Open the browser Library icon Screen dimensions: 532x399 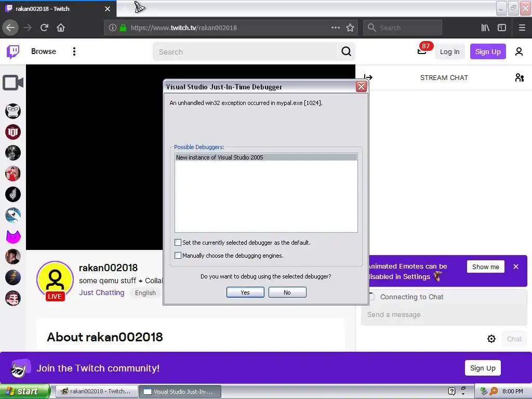[485, 28]
